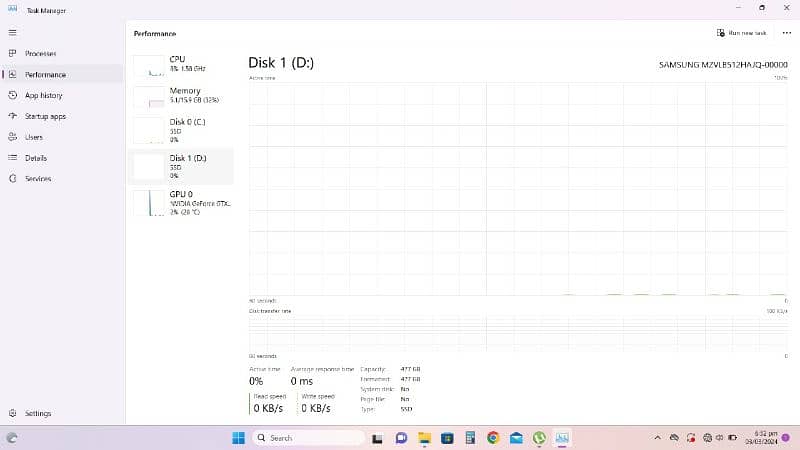Open the hamburger navigation menu

tap(13, 33)
